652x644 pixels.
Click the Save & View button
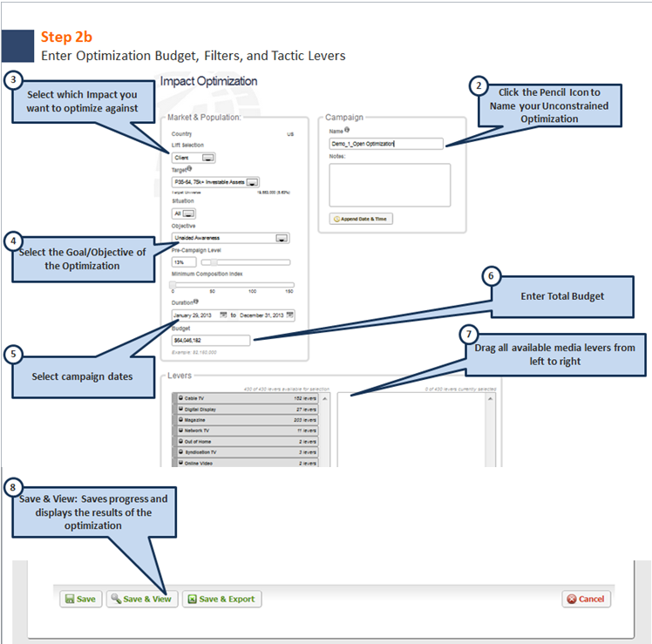141,600
